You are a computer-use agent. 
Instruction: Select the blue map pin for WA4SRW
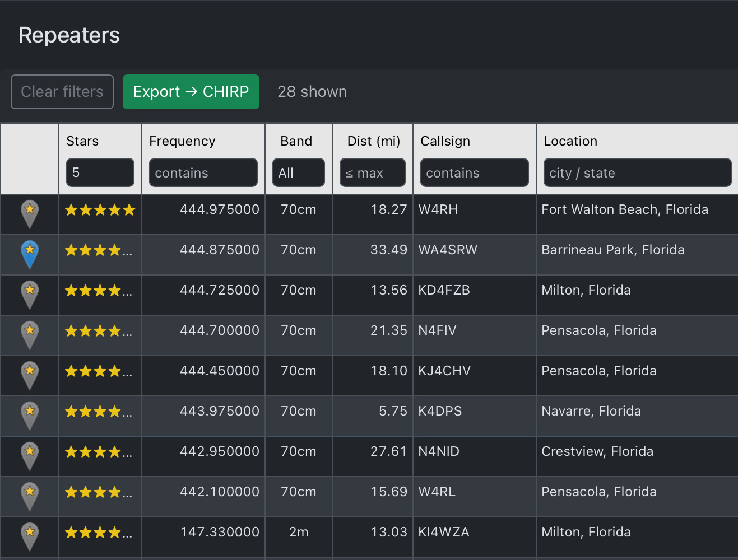(x=30, y=254)
